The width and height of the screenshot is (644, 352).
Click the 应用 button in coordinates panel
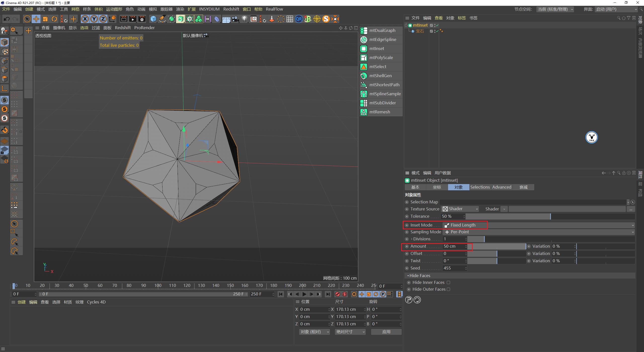point(386,332)
